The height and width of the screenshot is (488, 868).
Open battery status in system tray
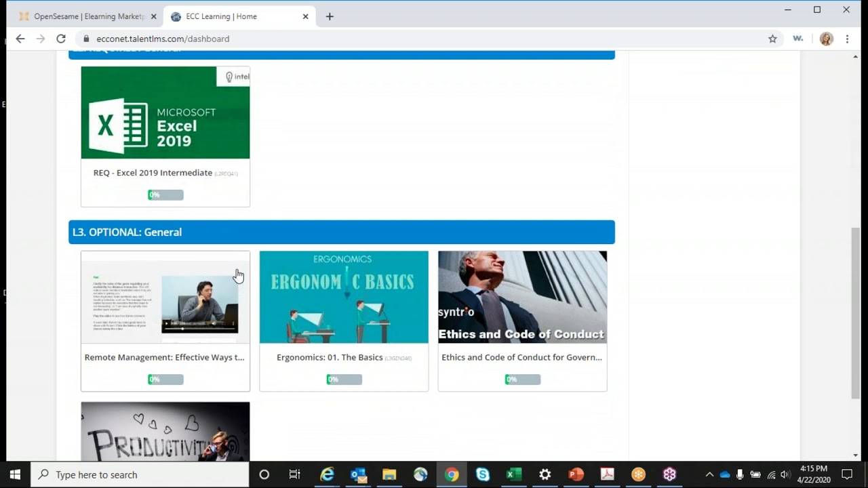pyautogui.click(x=755, y=474)
